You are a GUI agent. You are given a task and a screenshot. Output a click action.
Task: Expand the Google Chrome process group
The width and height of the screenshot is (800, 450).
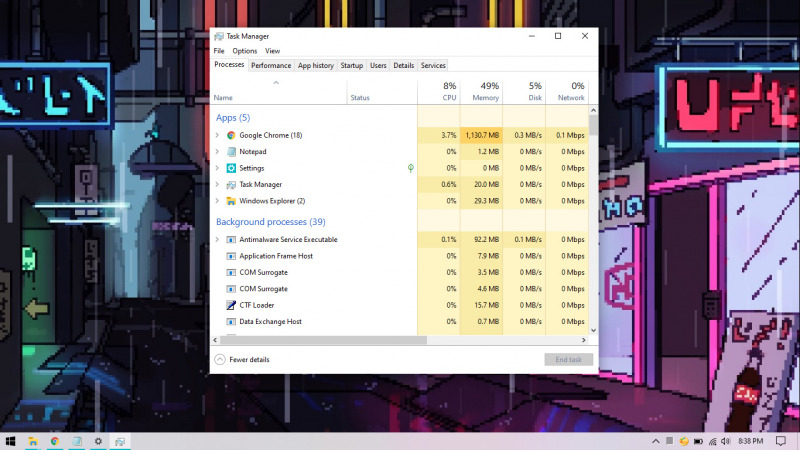coord(217,135)
